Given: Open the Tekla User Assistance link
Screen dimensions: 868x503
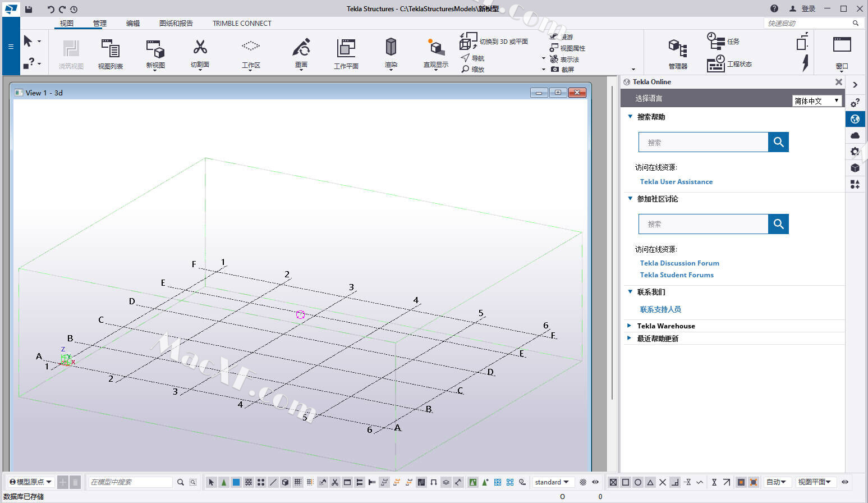Looking at the screenshot, I should point(676,182).
